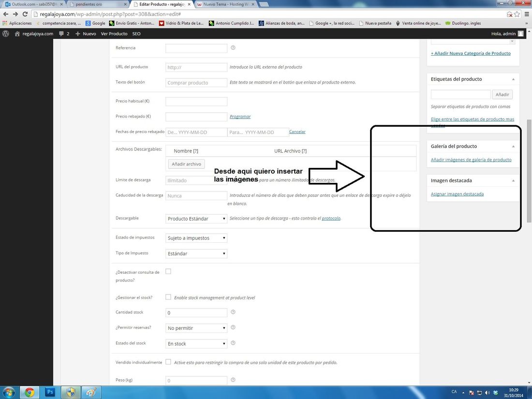
Task: Click Añadir archivo button
Action: pyautogui.click(x=186, y=164)
